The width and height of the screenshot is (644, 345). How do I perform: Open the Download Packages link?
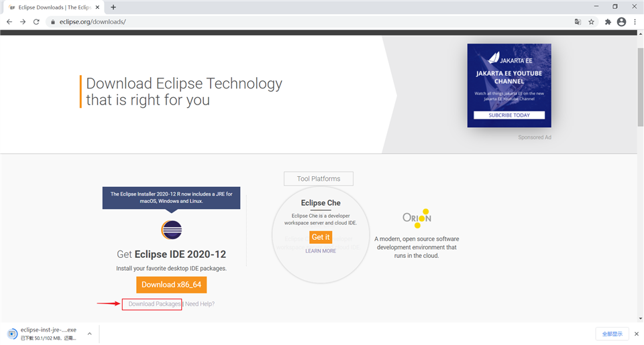(x=154, y=304)
